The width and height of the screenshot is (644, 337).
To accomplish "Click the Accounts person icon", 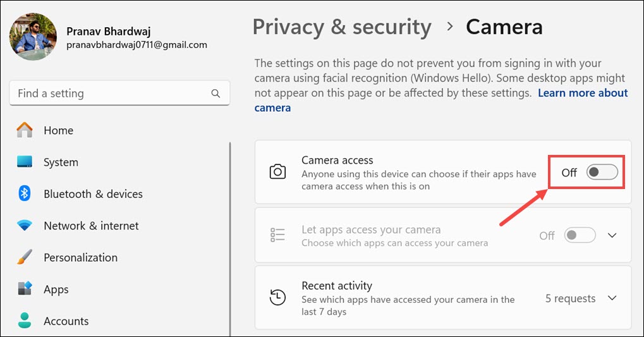I will click(25, 321).
